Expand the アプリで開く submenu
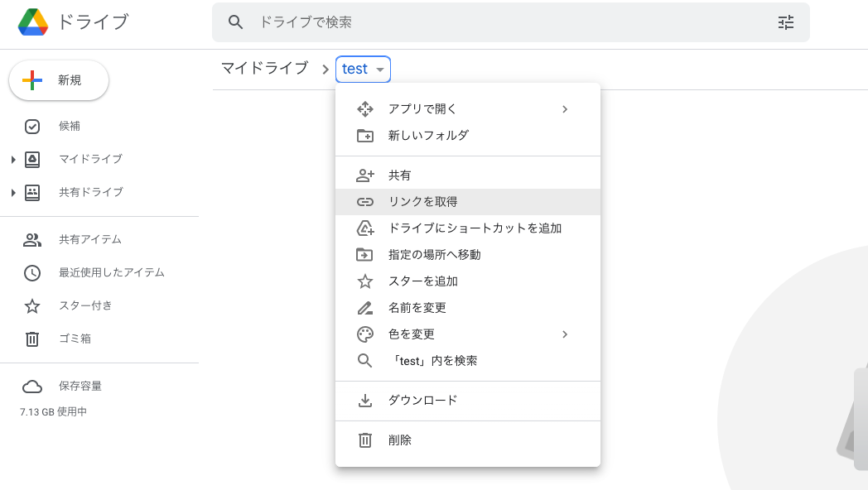This screenshot has height=490, width=868. point(564,109)
